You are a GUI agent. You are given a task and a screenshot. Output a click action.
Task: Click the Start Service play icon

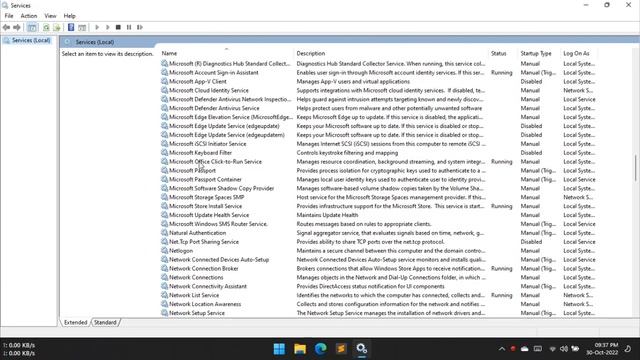[97, 27]
